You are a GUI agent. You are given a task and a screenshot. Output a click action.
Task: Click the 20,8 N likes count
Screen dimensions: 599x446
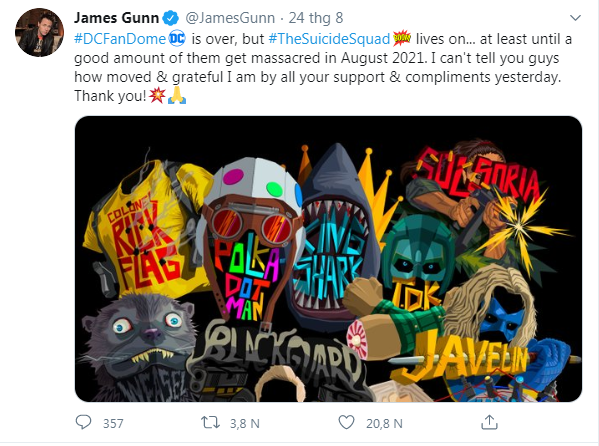coord(384,423)
